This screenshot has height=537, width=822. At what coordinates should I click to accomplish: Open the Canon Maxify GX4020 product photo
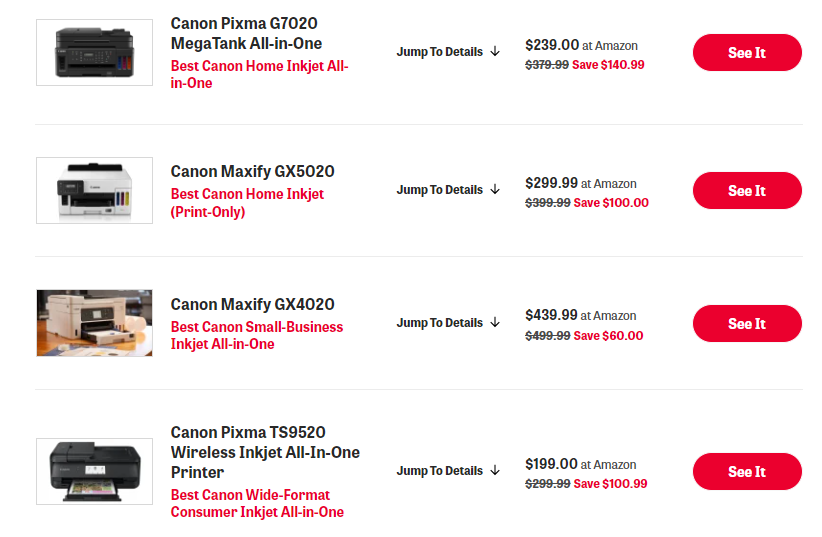[x=94, y=323]
